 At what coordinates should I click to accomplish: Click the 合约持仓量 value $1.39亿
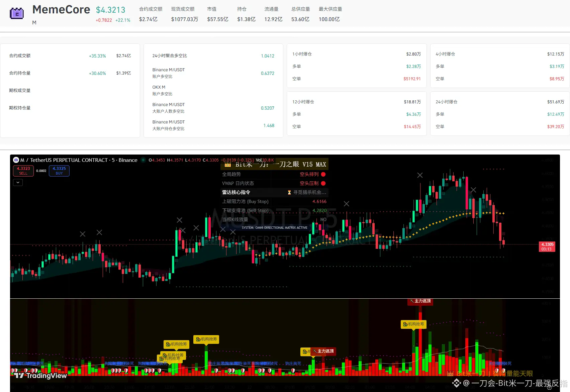pyautogui.click(x=124, y=73)
